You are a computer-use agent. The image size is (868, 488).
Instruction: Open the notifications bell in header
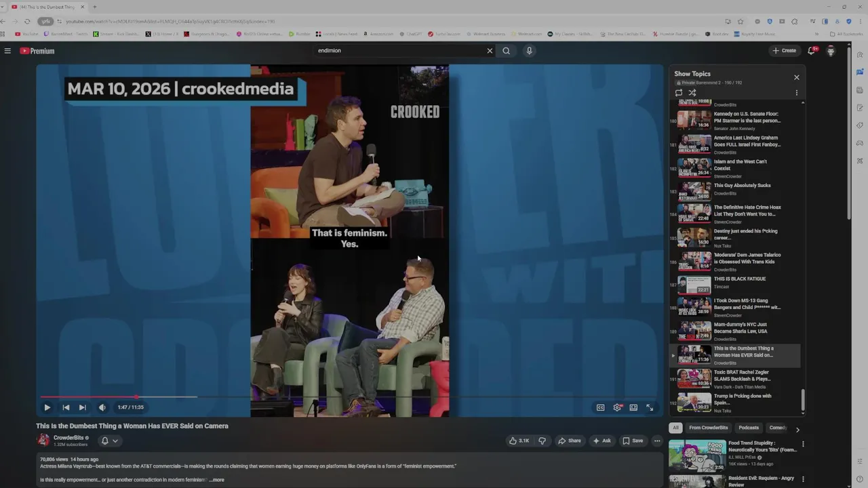(811, 51)
